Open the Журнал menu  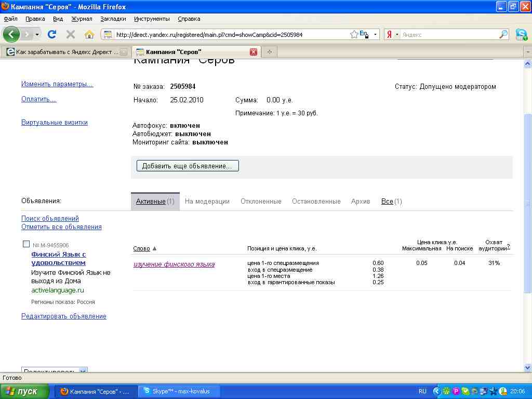tap(82, 19)
